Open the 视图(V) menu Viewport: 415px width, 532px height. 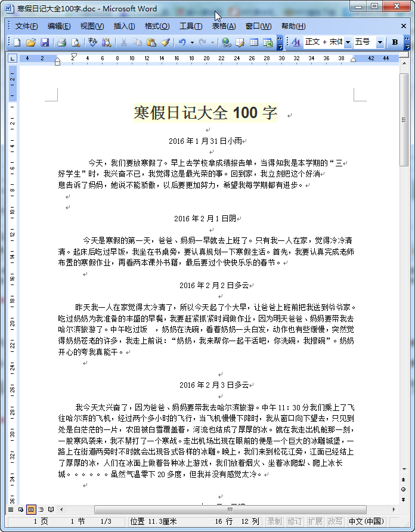click(x=92, y=26)
